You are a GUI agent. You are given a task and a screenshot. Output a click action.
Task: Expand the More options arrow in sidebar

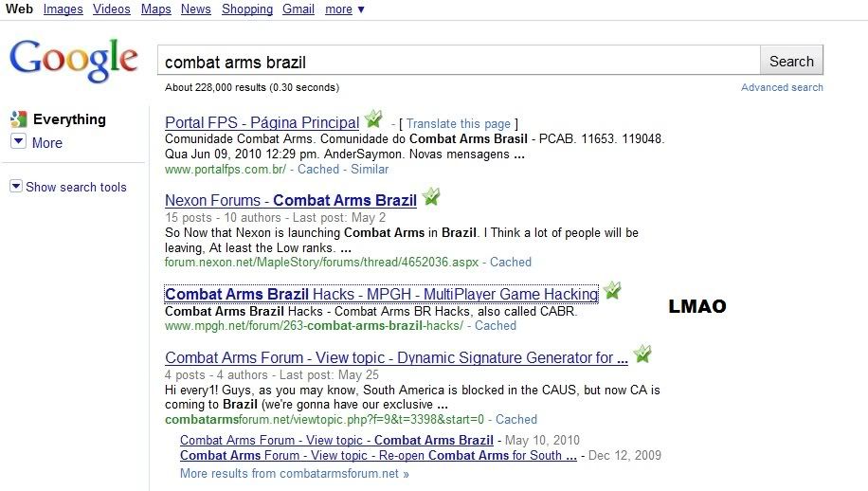(19, 142)
